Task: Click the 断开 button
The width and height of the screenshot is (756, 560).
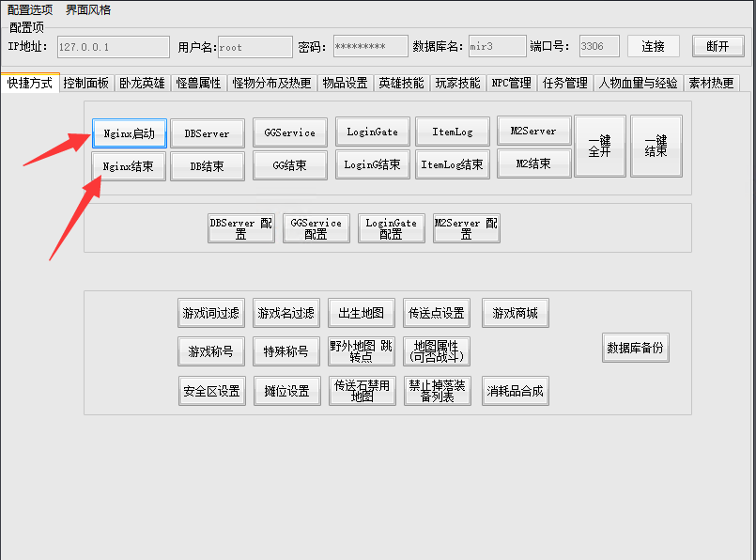Action: (717, 46)
